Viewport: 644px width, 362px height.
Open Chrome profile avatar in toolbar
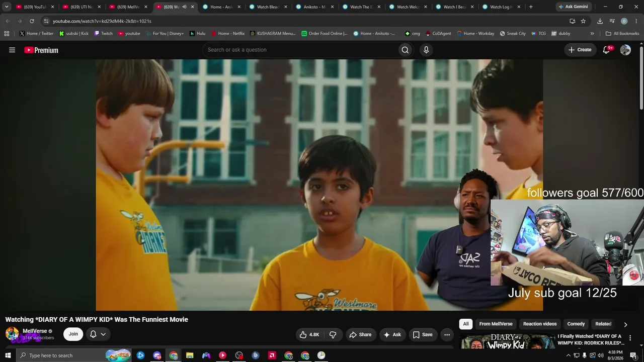click(x=624, y=21)
